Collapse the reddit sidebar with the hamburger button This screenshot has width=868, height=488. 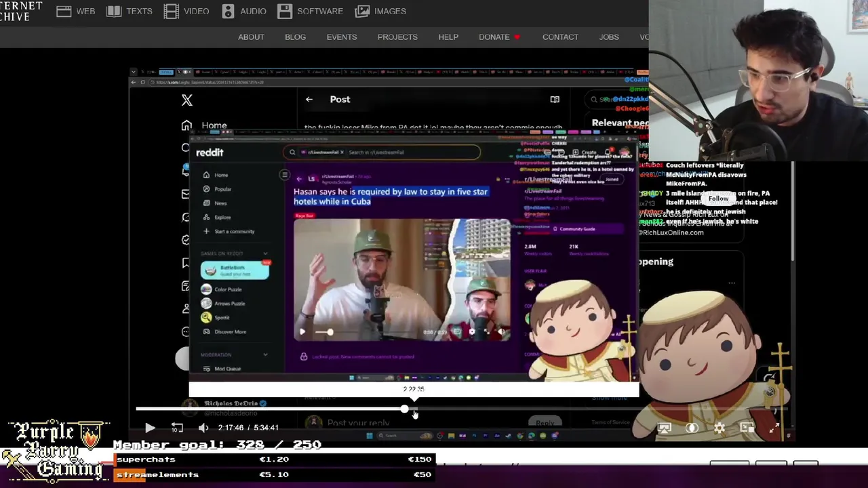click(x=285, y=175)
